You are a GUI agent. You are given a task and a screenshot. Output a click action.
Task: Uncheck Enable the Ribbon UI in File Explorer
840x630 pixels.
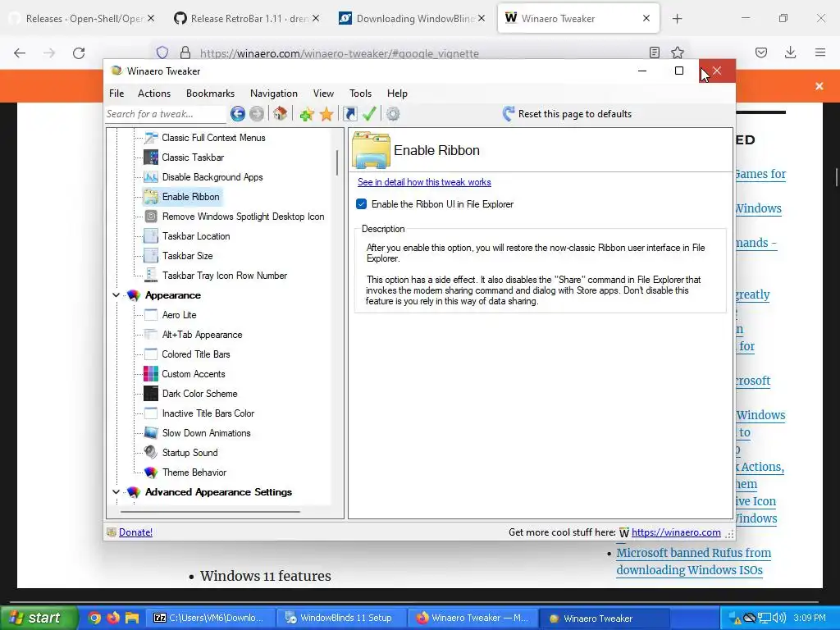pyautogui.click(x=362, y=204)
